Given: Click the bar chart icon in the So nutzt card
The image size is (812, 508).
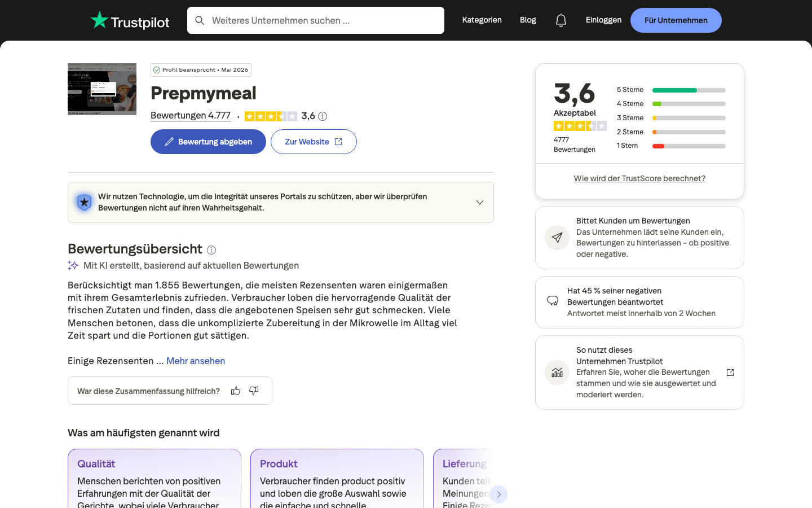Looking at the screenshot, I should (x=557, y=373).
